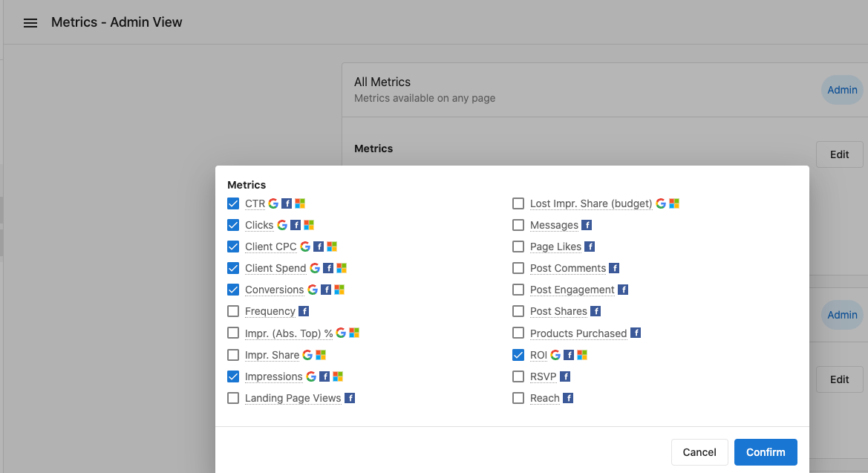Uncheck the CTR metric checkbox
This screenshot has width=868, height=473.
(x=233, y=203)
